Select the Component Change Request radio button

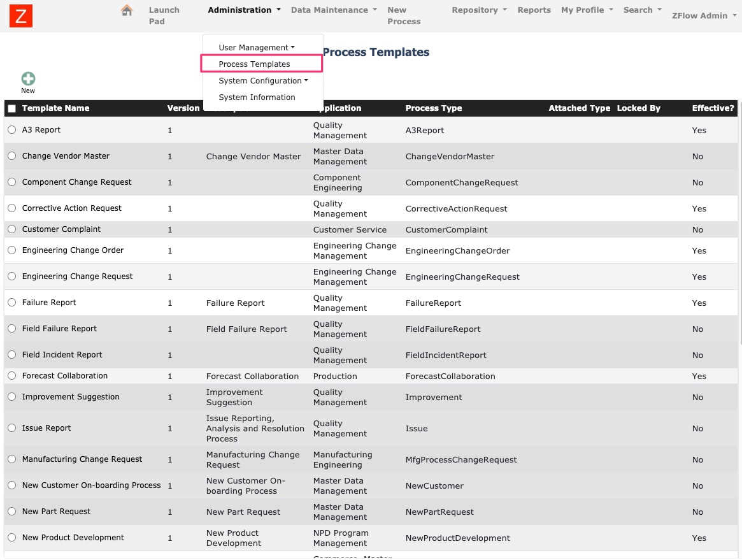point(12,182)
